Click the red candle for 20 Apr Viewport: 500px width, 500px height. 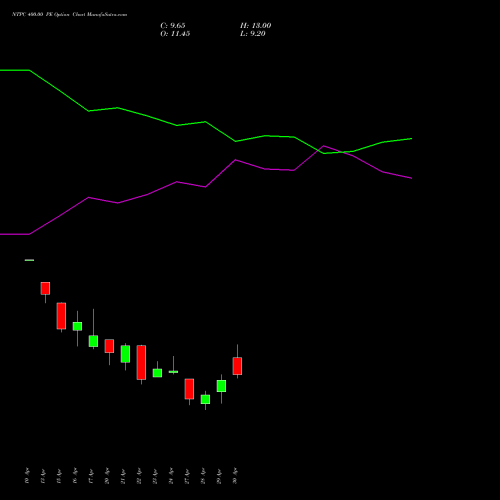tap(109, 346)
